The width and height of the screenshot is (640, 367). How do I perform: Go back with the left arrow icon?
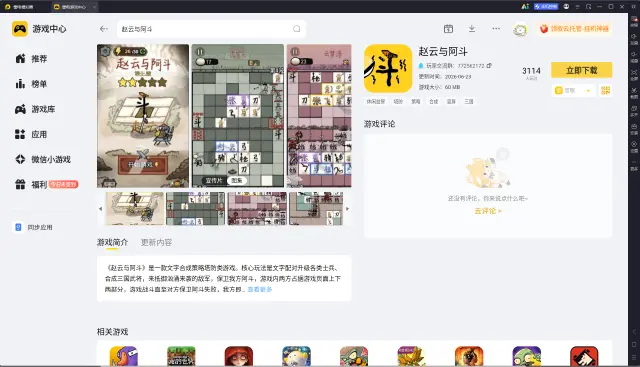click(x=104, y=29)
